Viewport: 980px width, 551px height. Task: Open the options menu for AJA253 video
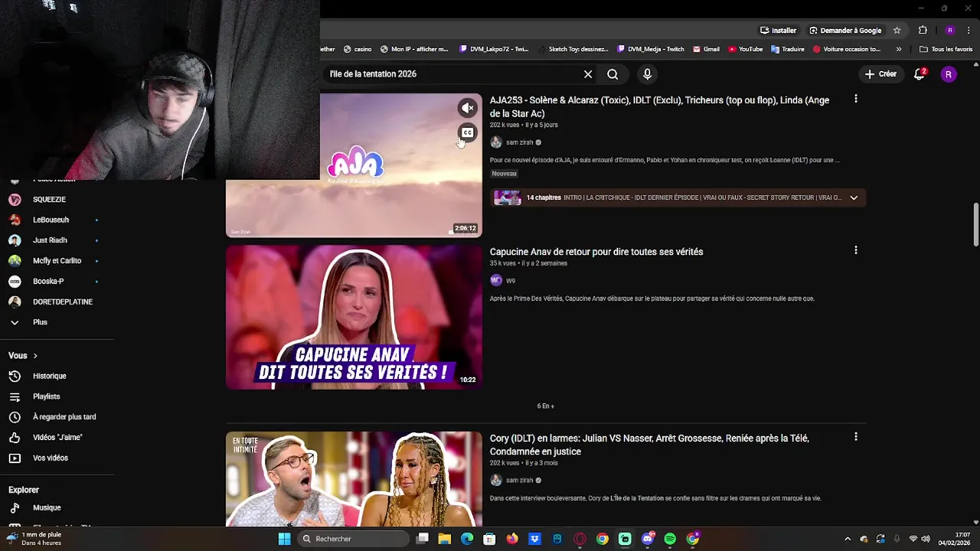[856, 99]
